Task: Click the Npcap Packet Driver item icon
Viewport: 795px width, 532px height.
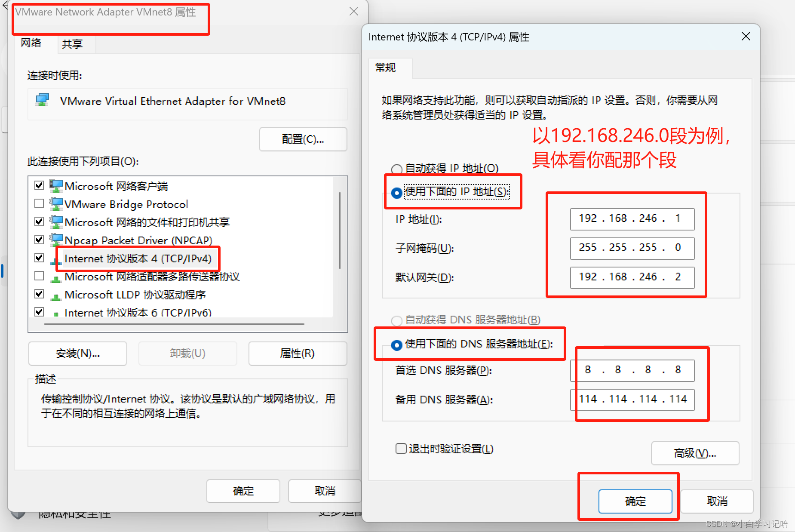Action: coord(56,240)
